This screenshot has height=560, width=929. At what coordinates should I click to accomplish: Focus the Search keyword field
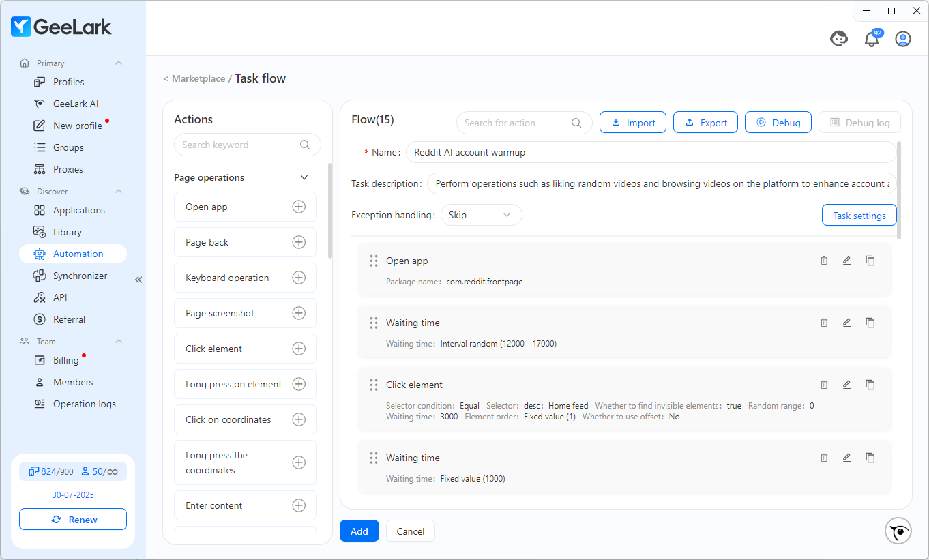click(247, 145)
